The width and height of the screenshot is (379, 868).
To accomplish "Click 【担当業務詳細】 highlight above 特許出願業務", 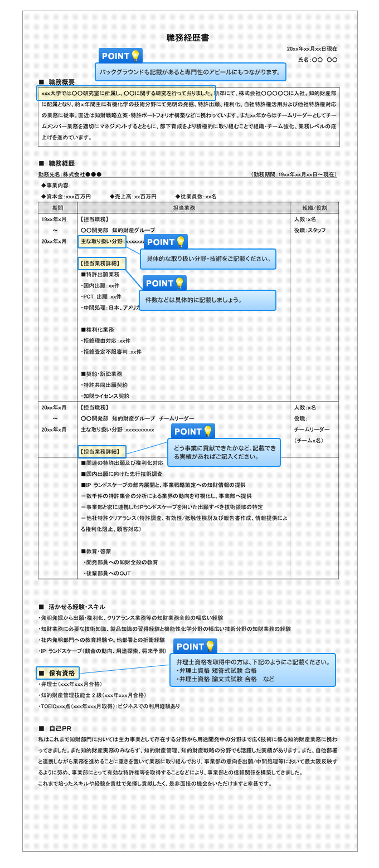I will (101, 263).
